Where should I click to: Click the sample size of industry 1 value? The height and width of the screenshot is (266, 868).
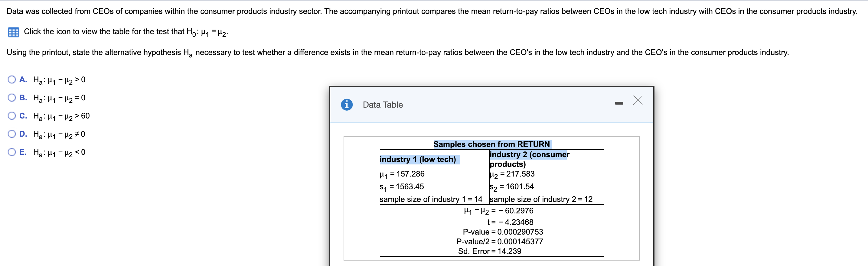(432, 199)
